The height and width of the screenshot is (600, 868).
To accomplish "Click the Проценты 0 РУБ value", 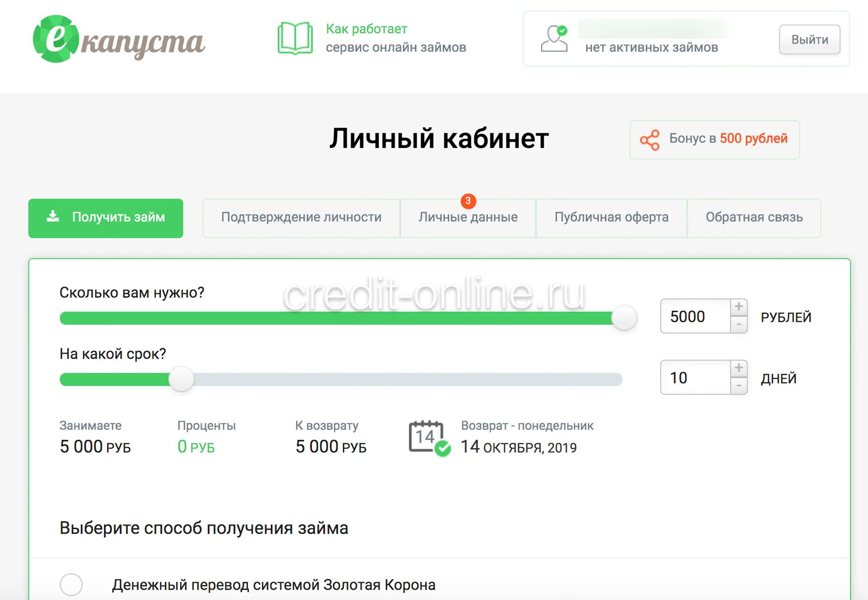I will coord(196,447).
